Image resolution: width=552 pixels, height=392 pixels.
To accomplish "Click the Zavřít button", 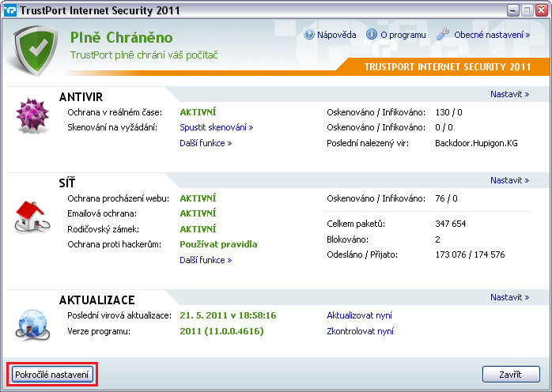I will pyautogui.click(x=511, y=375).
